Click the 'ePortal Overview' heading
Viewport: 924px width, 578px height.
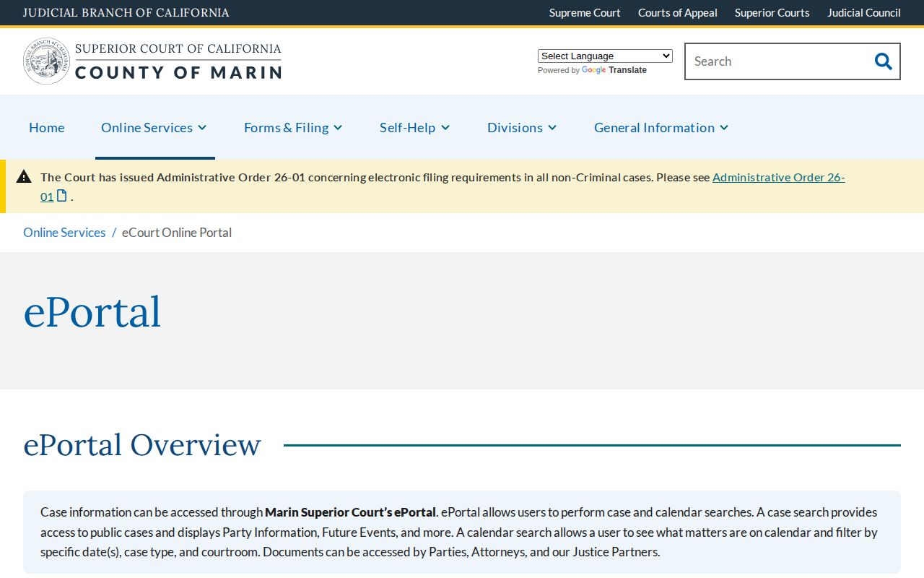tap(142, 444)
